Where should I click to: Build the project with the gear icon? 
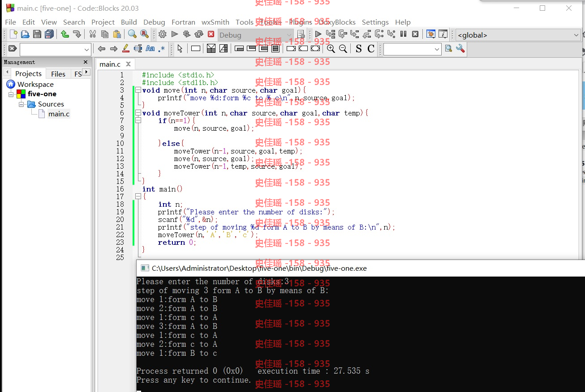coord(163,34)
